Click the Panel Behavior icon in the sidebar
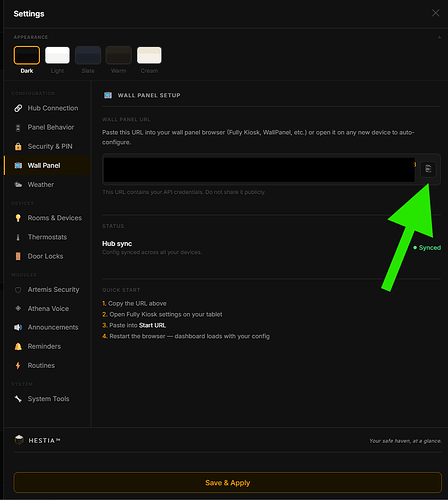This screenshot has width=448, height=500. [x=18, y=128]
